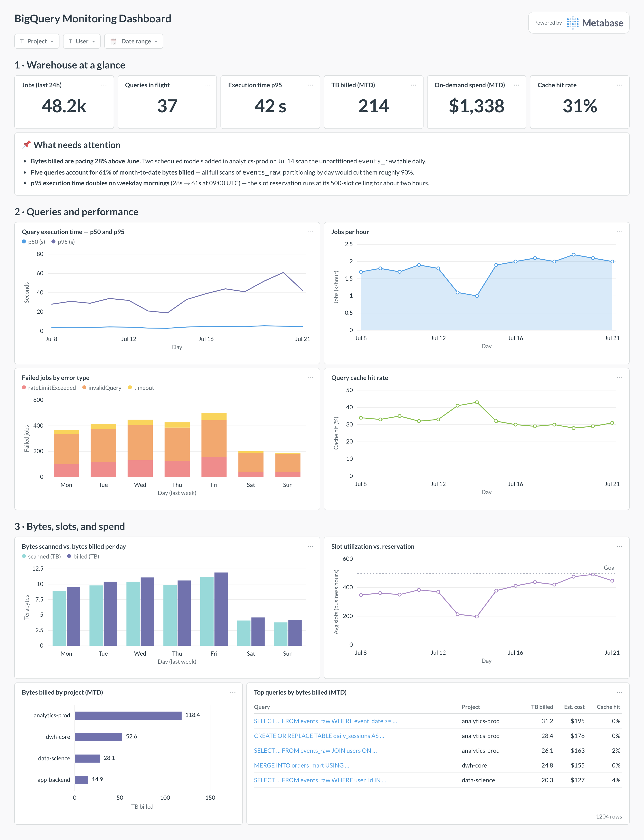
Task: Open the User filter dropdown
Action: 82,41
